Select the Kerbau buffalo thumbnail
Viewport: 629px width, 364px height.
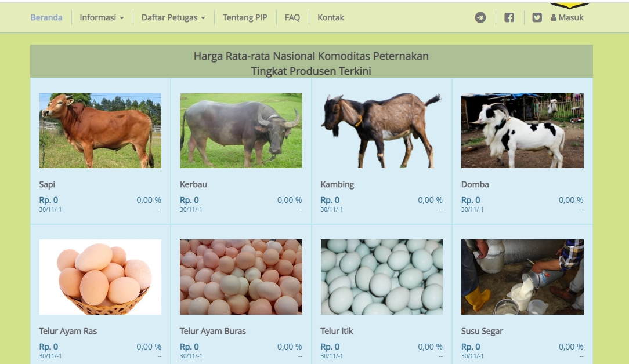click(241, 130)
